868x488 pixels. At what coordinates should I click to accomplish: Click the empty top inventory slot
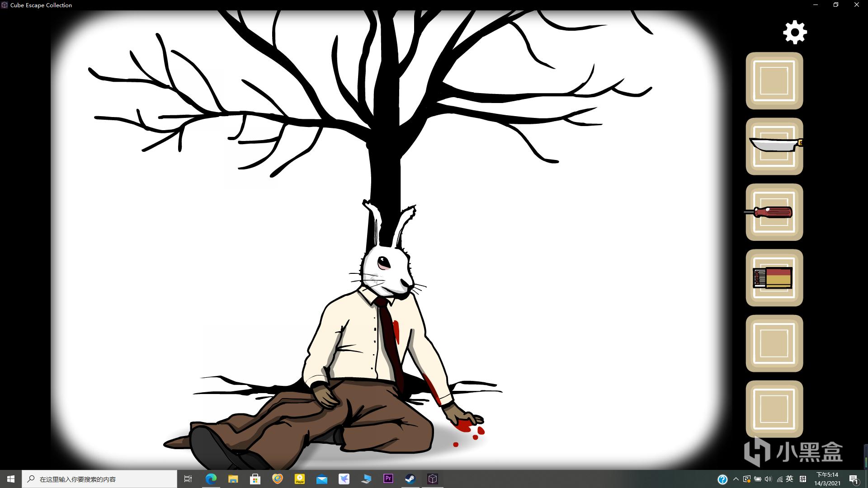pos(774,81)
